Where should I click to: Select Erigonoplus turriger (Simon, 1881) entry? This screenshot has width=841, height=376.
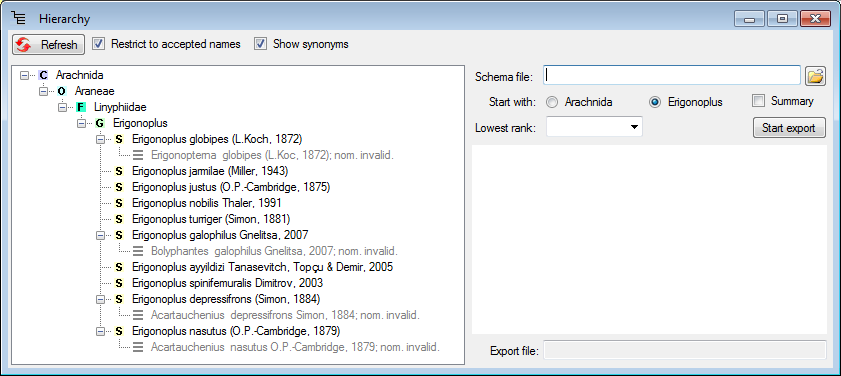(211, 219)
